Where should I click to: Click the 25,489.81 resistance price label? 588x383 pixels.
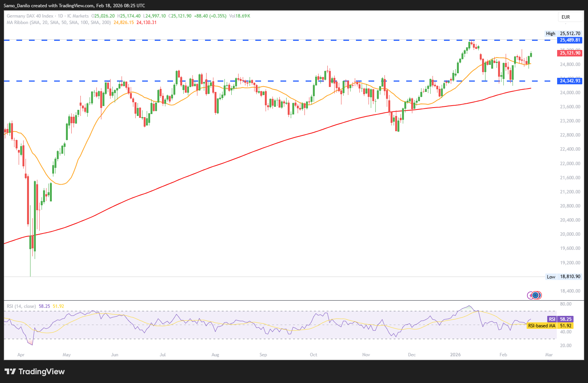pos(570,40)
